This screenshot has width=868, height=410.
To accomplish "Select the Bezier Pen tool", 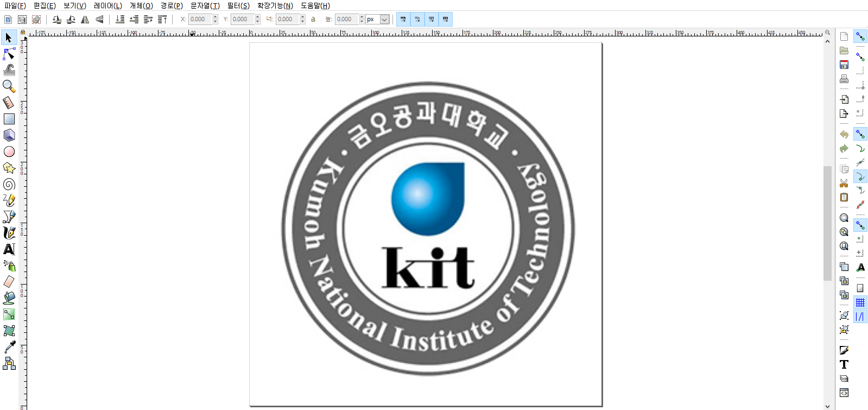I will click(x=9, y=217).
